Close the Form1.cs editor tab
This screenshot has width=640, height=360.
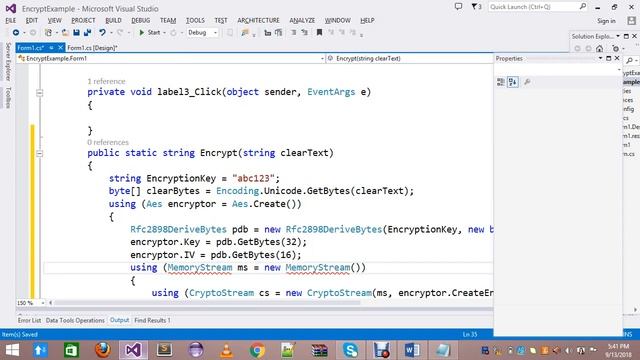tap(60, 48)
